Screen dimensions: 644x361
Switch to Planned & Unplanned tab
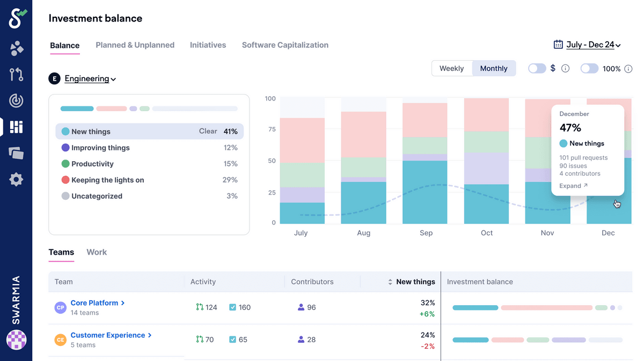pyautogui.click(x=135, y=45)
